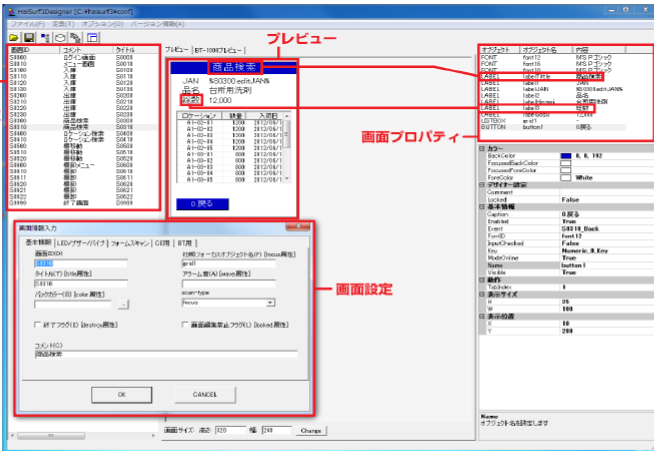Click the screen width field showing 240
Viewport: 654px width, 451px height.
pyautogui.click(x=277, y=430)
